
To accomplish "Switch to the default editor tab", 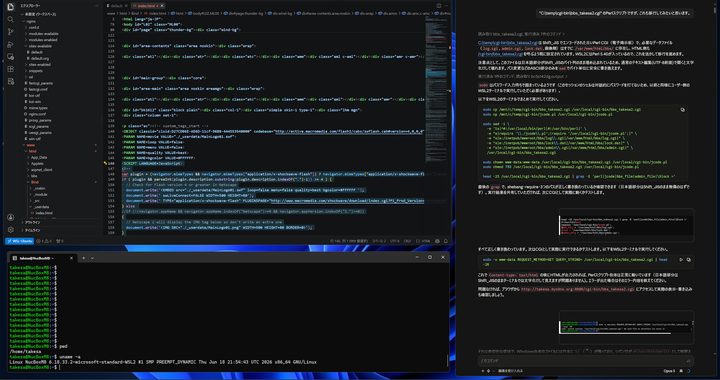I will [117, 6].
